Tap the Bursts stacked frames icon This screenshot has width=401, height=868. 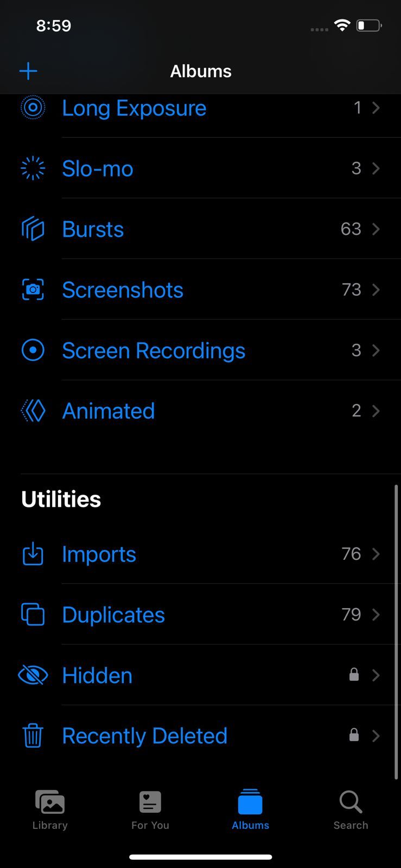tap(33, 229)
